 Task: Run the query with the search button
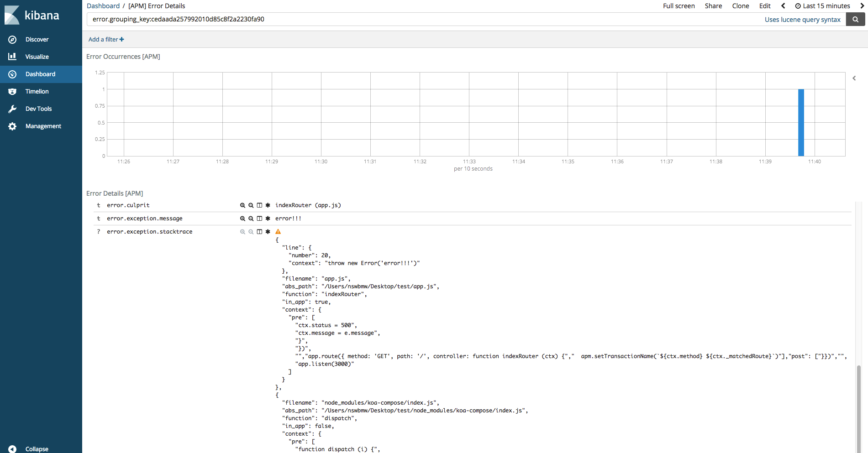(x=856, y=19)
